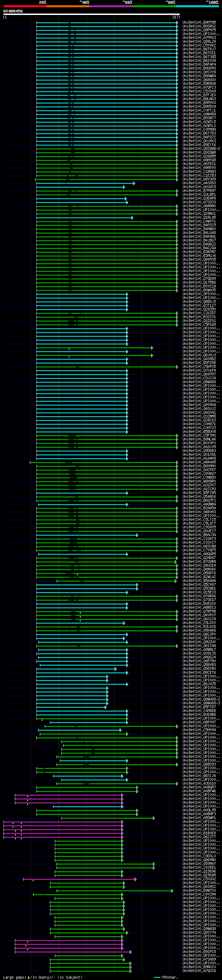Screen dimensions: 222x980
Task: Select alignment bar for UniRef100_A4S893
Action: coord(86,183)
